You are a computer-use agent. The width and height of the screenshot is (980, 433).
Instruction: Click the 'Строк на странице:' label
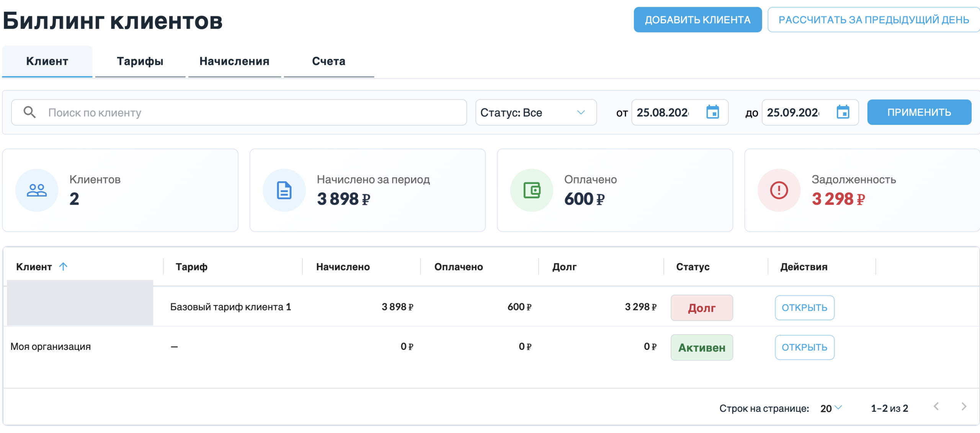pos(764,408)
